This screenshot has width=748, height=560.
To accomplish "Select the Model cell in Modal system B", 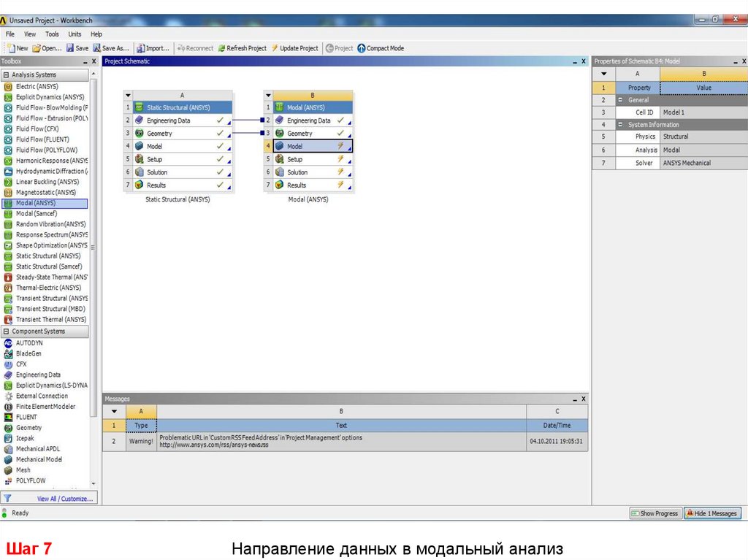I will [312, 146].
